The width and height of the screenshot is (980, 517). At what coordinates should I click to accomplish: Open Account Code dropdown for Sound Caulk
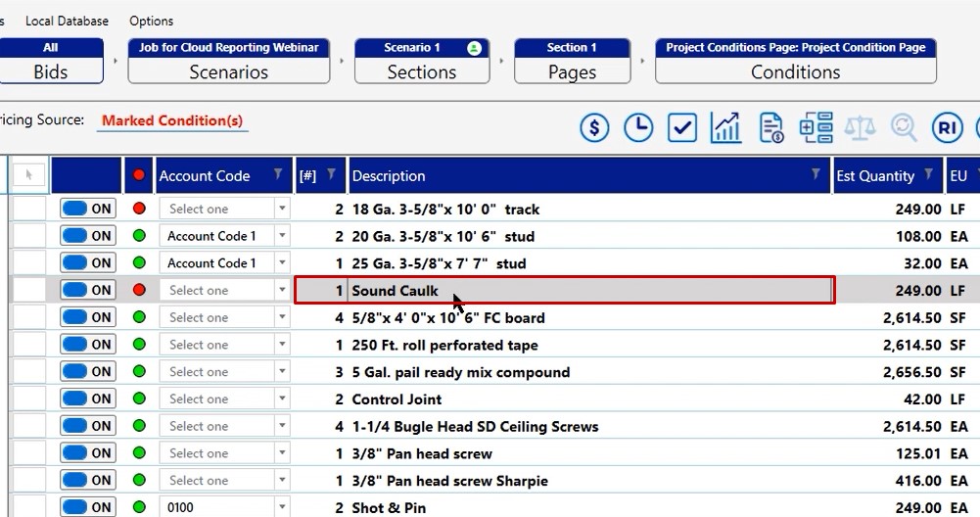[282, 291]
